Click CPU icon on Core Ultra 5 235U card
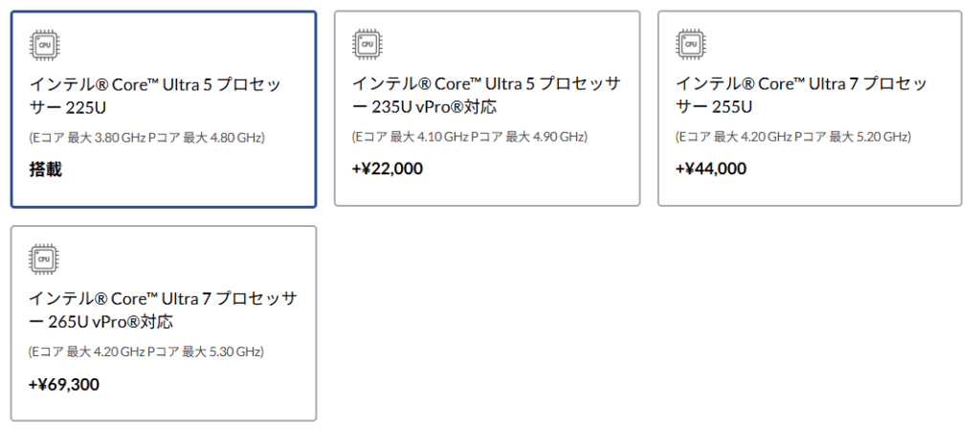This screenshot has width=980, height=430. pos(367,44)
